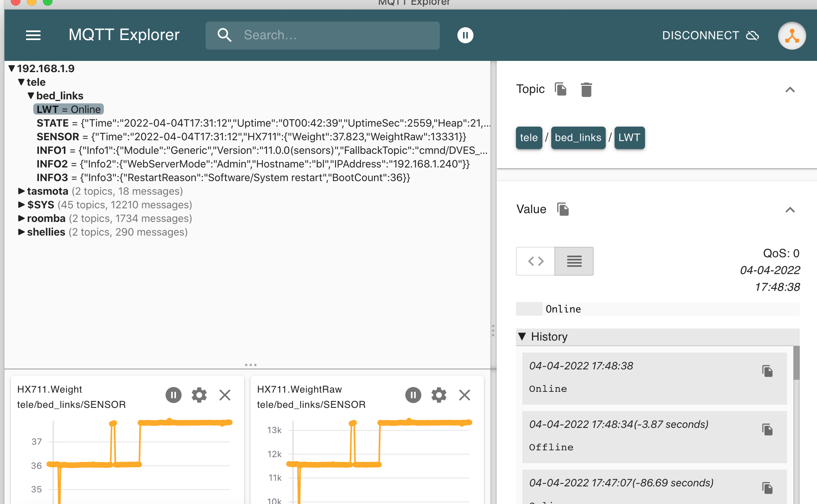Screen dimensions: 817x504
Task: Collapse the Topic panel section
Action: (790, 89)
